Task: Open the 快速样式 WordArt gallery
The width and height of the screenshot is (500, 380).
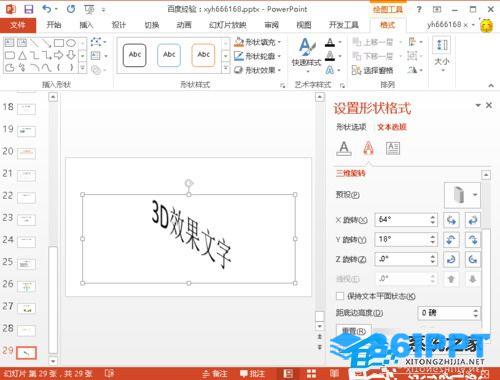Action: pyautogui.click(x=307, y=55)
